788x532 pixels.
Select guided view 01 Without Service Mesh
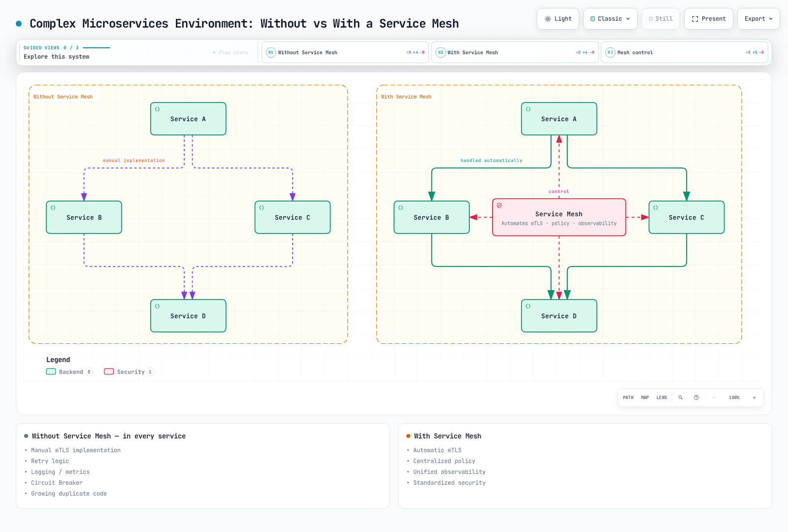coord(346,52)
